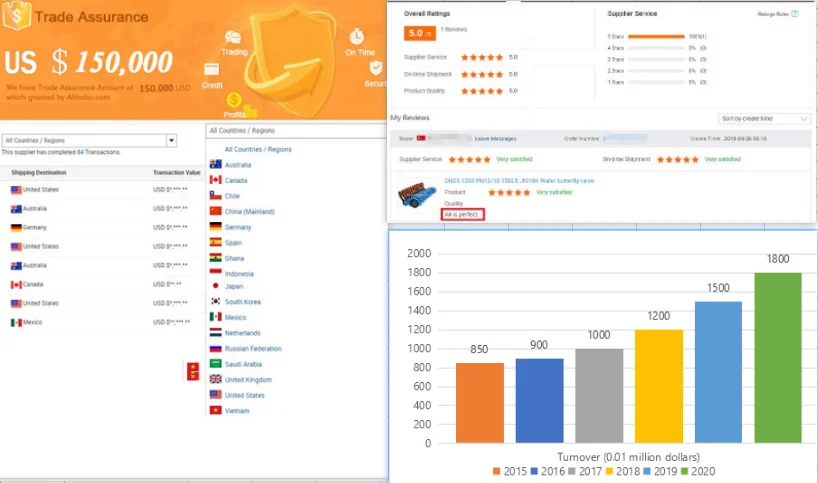The image size is (818, 483).
Task: Click the Chile flag in country list
Action: click(215, 196)
